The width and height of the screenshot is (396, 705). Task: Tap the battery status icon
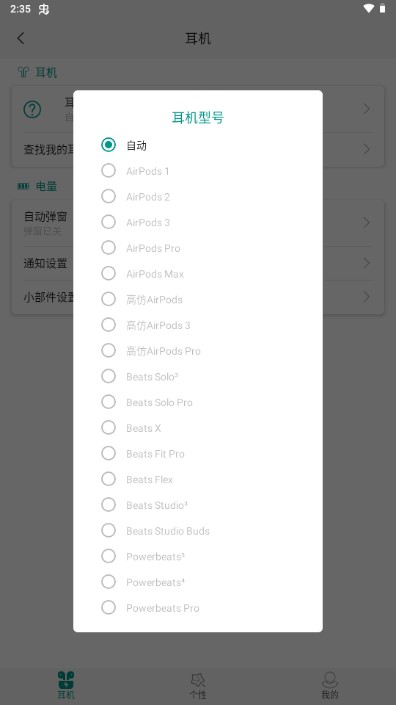(383, 9)
